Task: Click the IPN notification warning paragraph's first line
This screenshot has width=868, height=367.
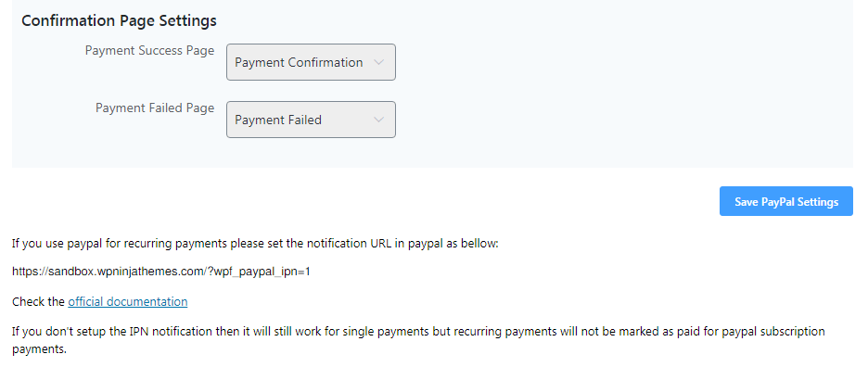Action: 418,332
